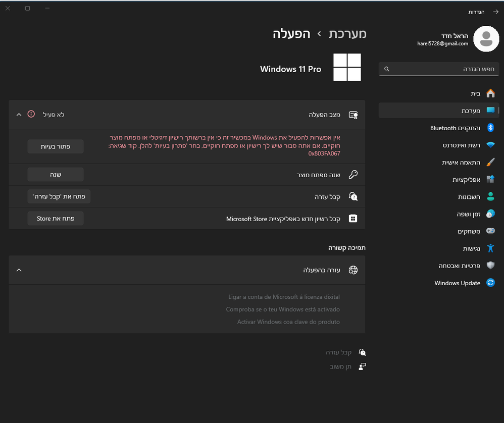Select זמן ושפה sidebar entry
This screenshot has width=504, height=423.
coord(439,214)
